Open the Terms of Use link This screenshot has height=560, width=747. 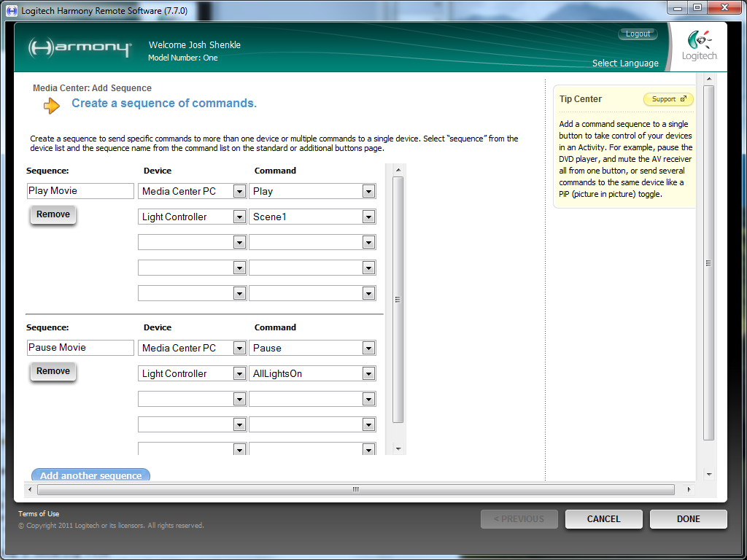tap(39, 514)
